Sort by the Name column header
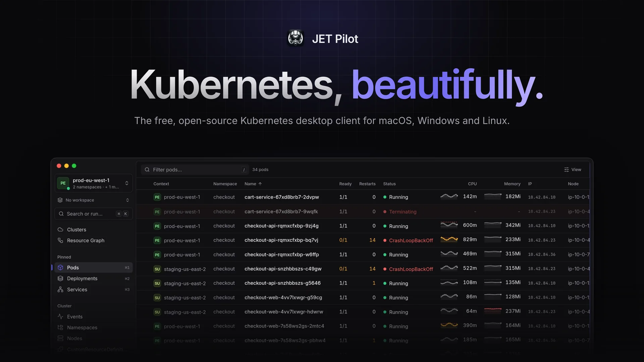644x362 pixels. 253,184
